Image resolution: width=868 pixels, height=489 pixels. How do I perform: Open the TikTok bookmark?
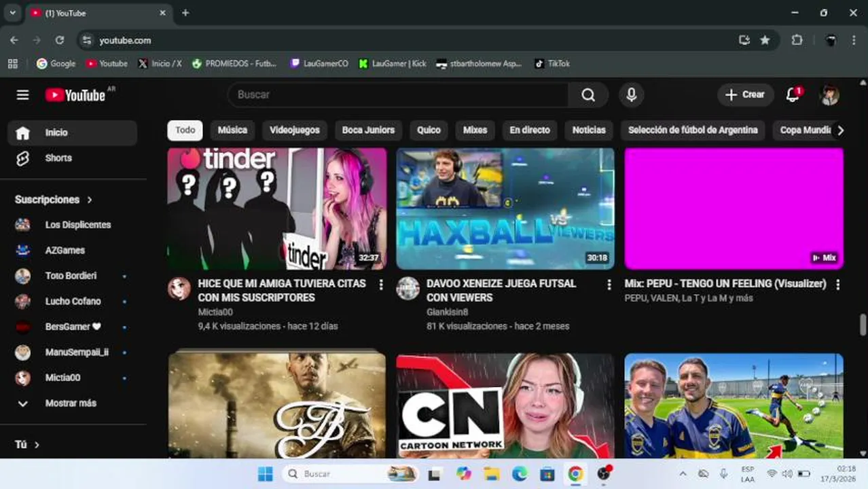click(552, 63)
